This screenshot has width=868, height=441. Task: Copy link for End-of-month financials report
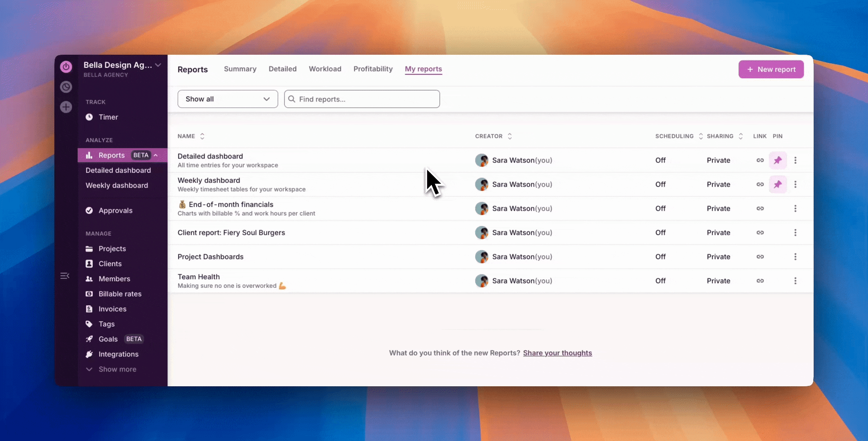coord(760,209)
